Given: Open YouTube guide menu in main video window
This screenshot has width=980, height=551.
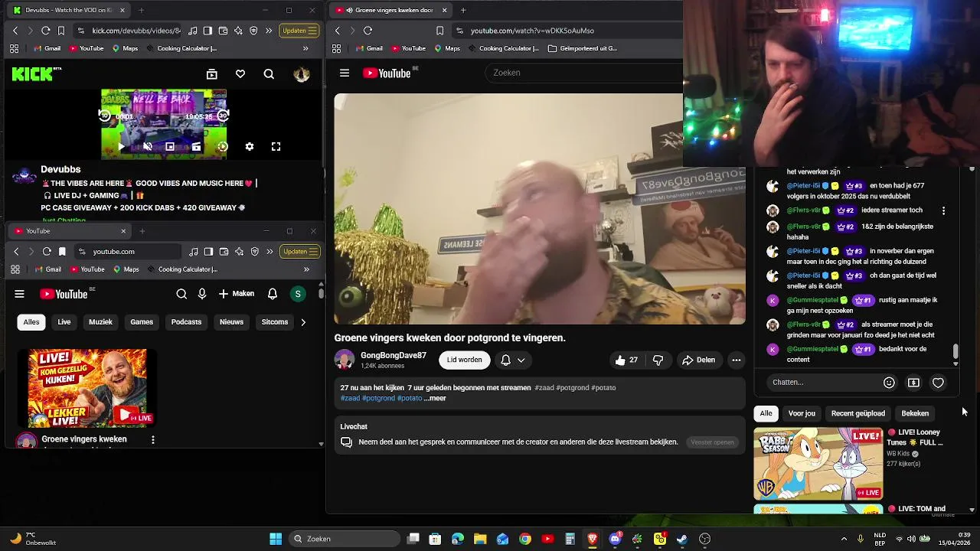Looking at the screenshot, I should coord(345,73).
